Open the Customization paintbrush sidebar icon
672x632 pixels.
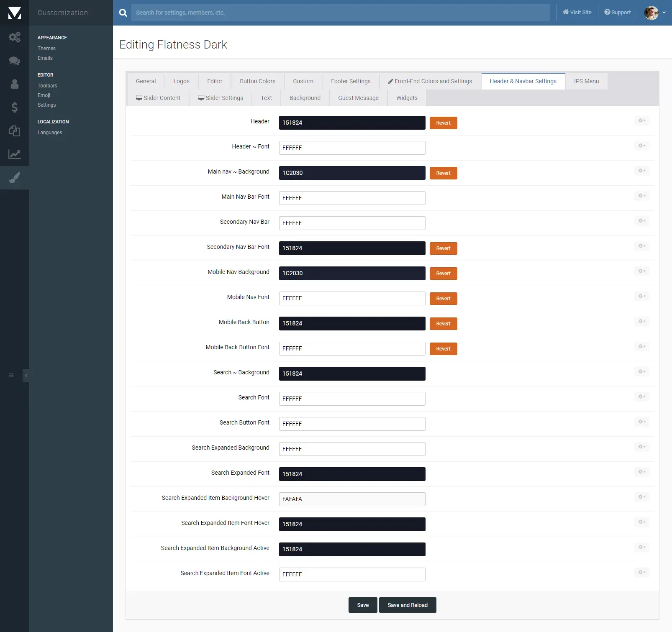click(x=15, y=178)
